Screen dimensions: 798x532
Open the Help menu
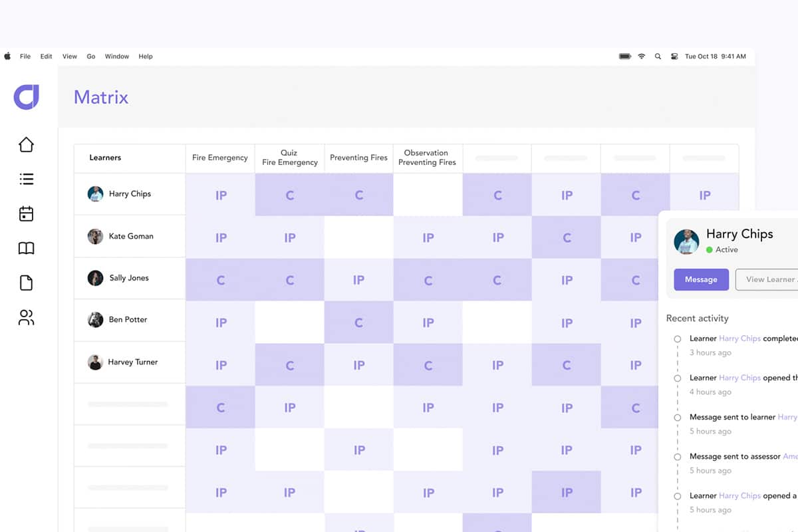point(146,57)
